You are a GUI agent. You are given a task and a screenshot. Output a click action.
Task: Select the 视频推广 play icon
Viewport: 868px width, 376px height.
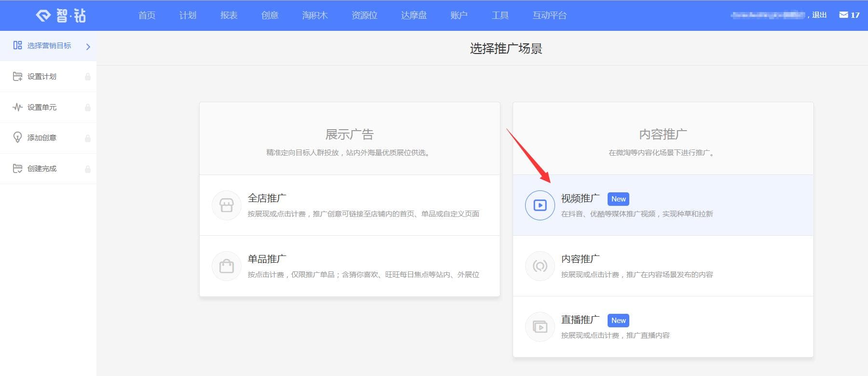(x=540, y=205)
